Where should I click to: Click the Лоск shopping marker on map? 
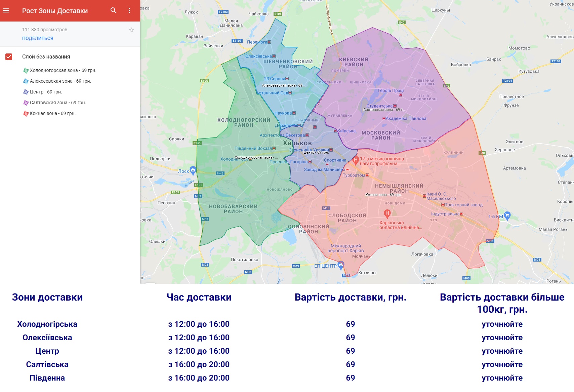click(x=193, y=170)
